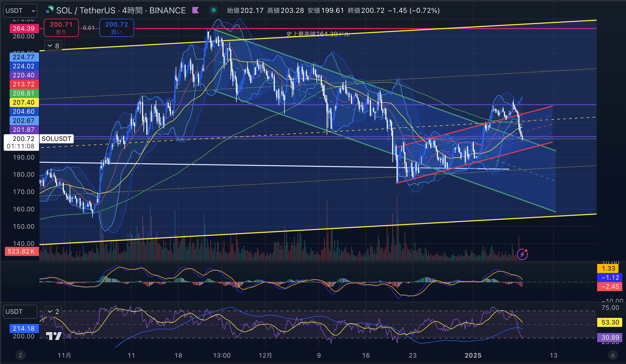Click the 207.40 yellow price label
626x364 pixels.
(24, 102)
